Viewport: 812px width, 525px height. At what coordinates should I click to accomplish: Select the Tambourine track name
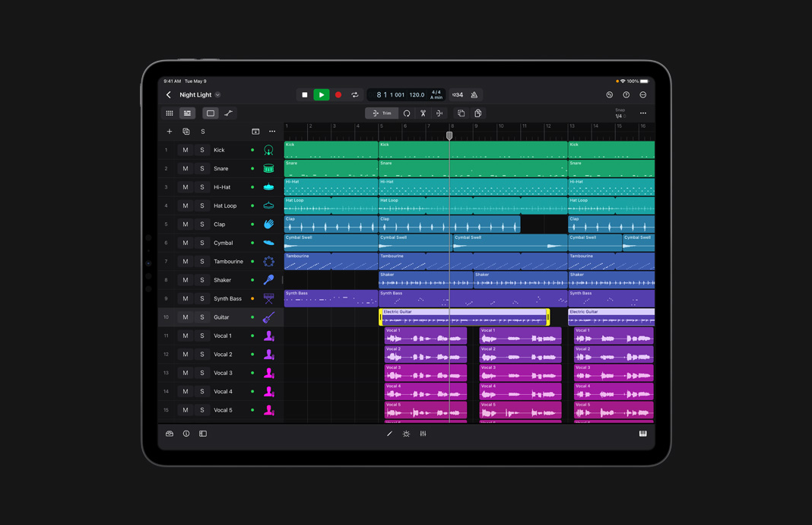(228, 262)
